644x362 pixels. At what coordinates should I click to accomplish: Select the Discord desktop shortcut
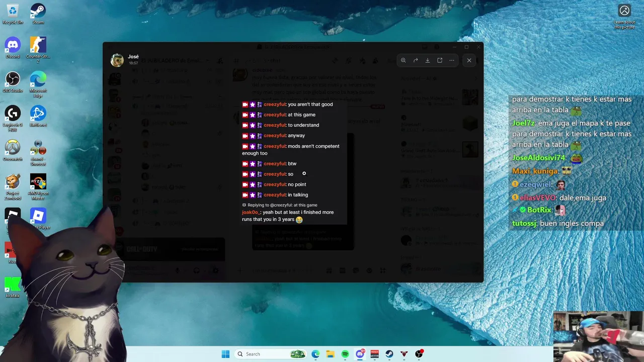(13, 48)
